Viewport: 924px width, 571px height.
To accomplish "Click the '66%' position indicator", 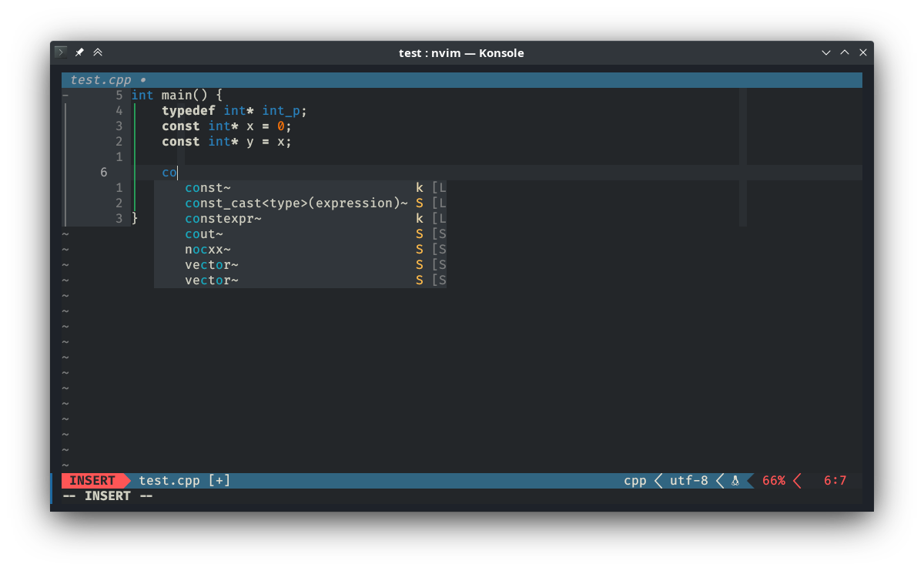I will click(x=774, y=481).
